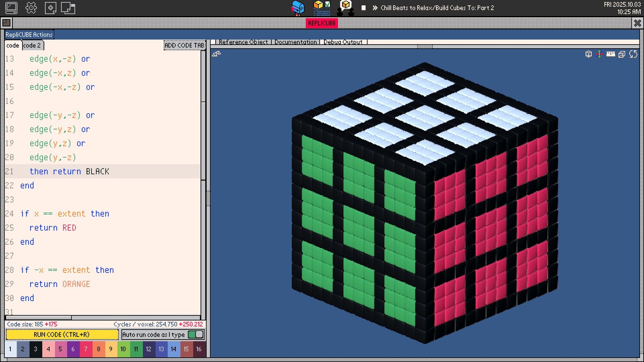The image size is (644, 362).
Task: Click the eraser icon in the viewport corner
Action: pyautogui.click(x=217, y=54)
